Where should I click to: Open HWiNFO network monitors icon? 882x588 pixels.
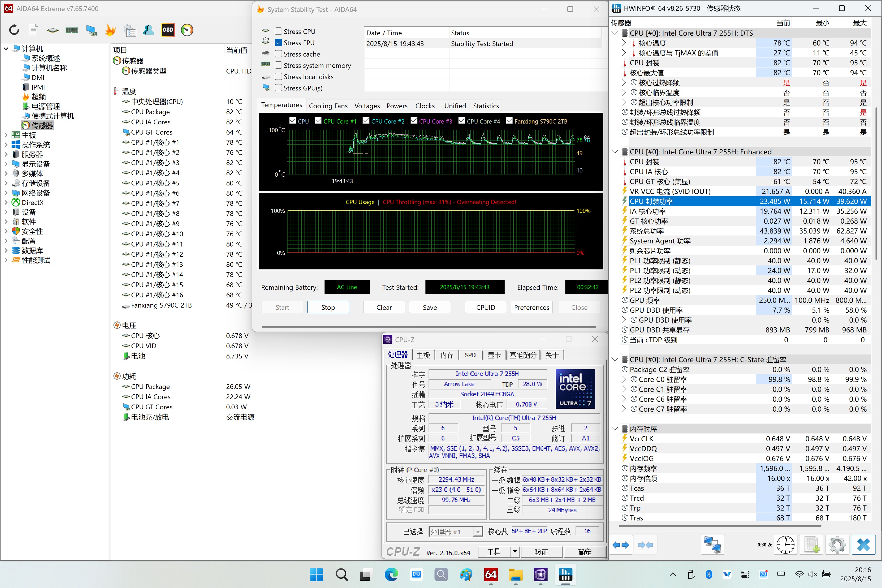pyautogui.click(x=712, y=545)
